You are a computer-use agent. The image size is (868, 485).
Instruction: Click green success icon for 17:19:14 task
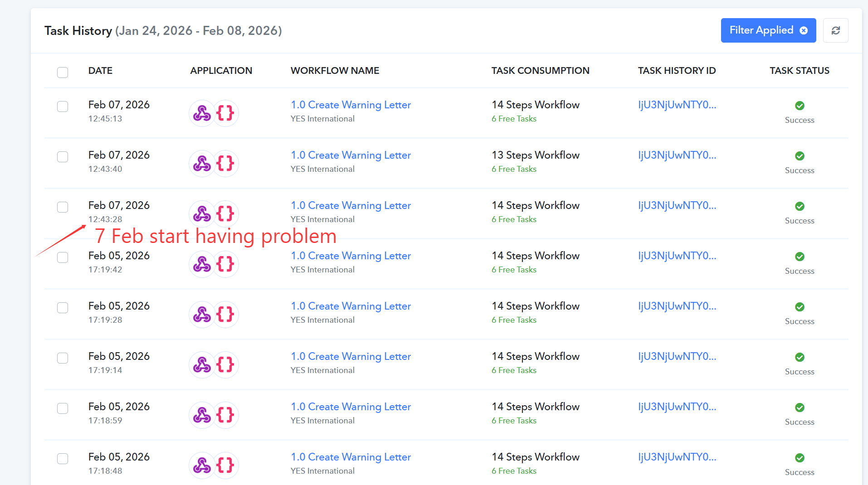[x=800, y=357]
